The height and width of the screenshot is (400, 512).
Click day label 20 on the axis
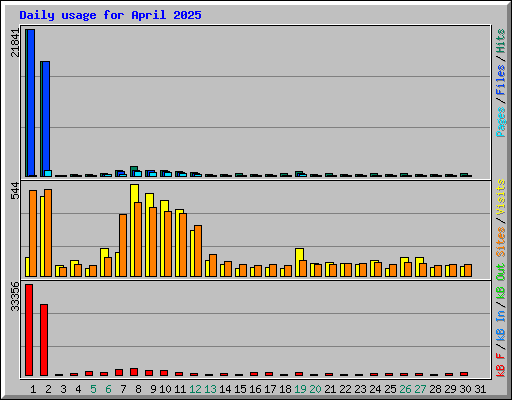point(315,389)
